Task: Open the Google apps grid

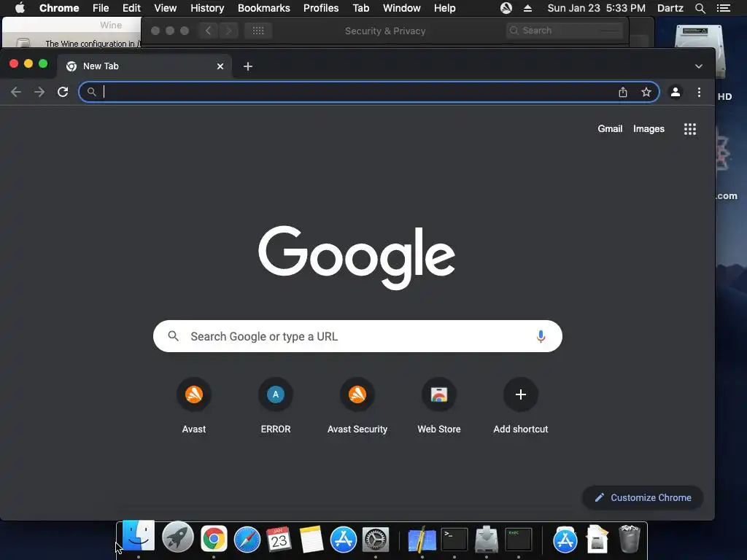Action: (x=690, y=129)
